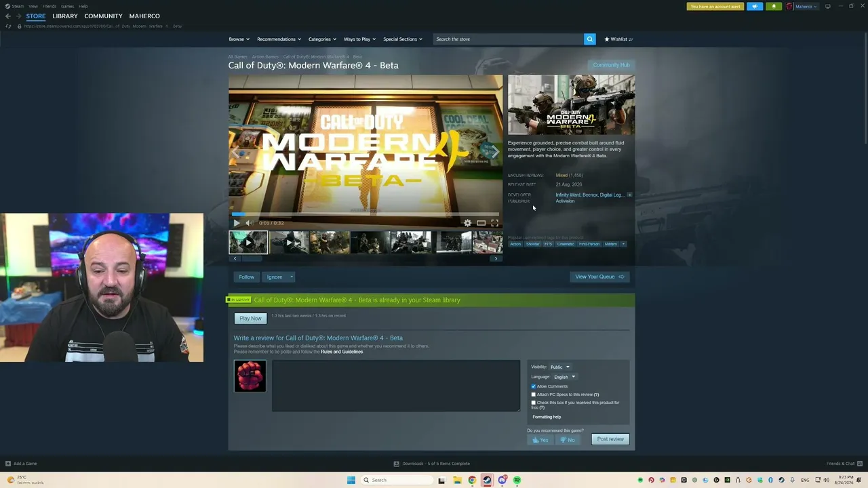This screenshot has height=488, width=868.
Task: Open the Visibility Public dropdown
Action: click(560, 367)
